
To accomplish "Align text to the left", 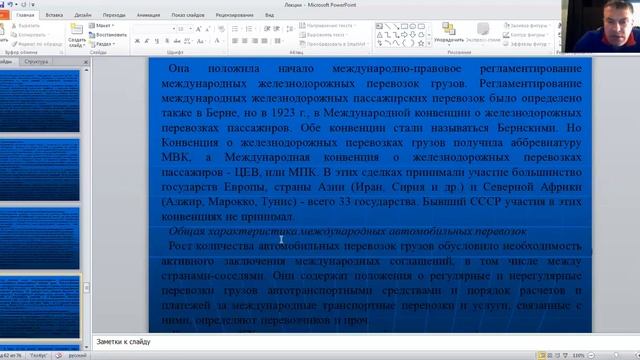I will point(235,41).
